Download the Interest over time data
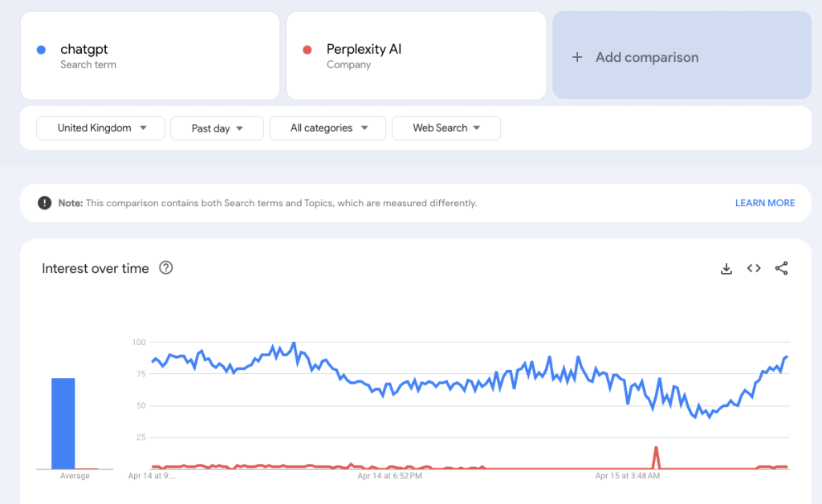The image size is (822, 504). 726,268
